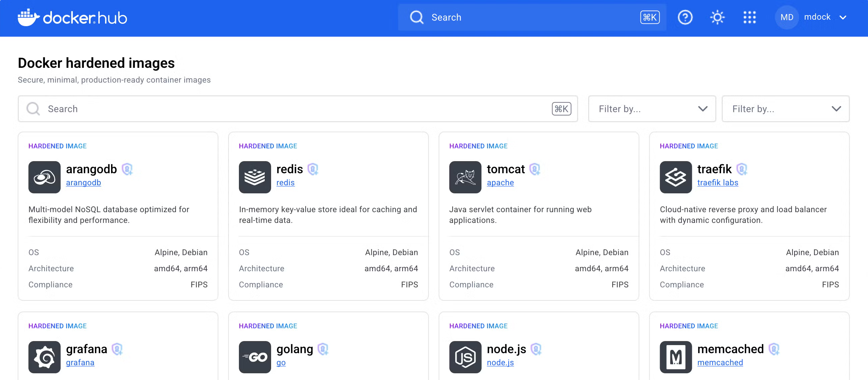This screenshot has width=868, height=380.
Task: Click the memcached logo thumbnail
Action: tap(676, 357)
